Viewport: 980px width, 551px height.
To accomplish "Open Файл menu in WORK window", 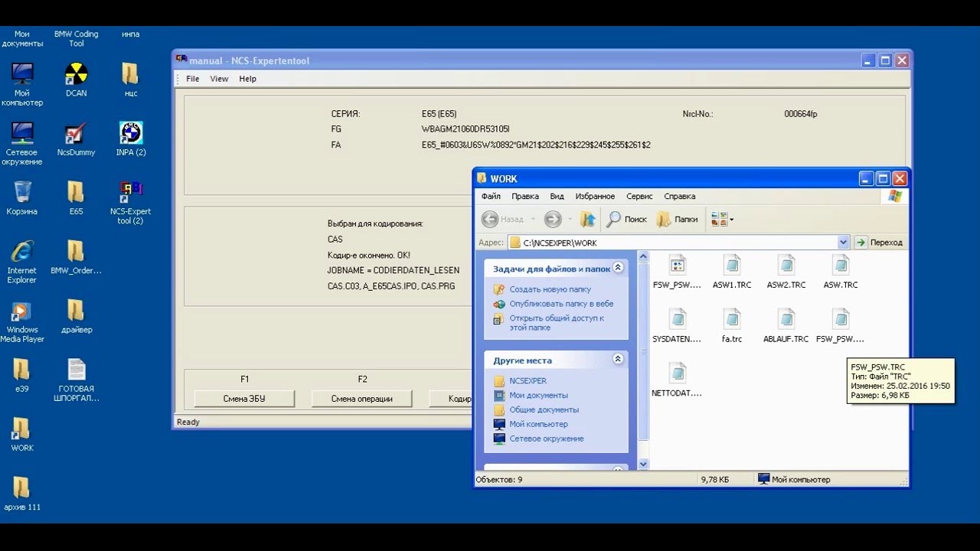I will click(x=491, y=197).
